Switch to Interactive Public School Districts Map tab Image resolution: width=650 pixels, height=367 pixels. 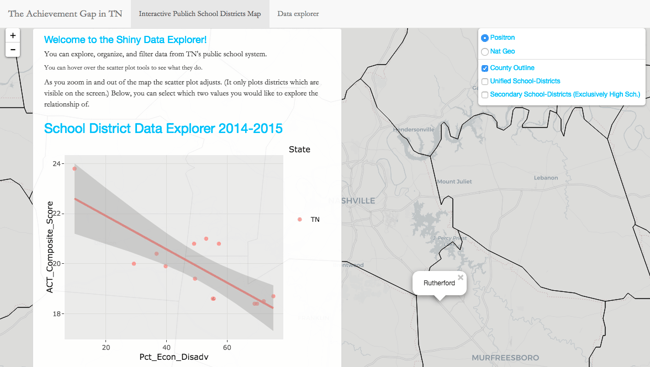pos(200,14)
